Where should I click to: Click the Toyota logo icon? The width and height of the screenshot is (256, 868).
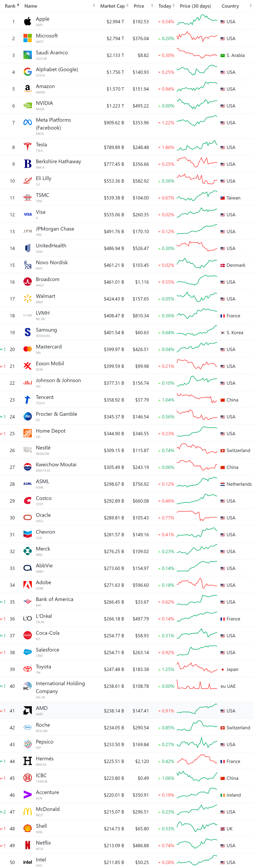27,669
